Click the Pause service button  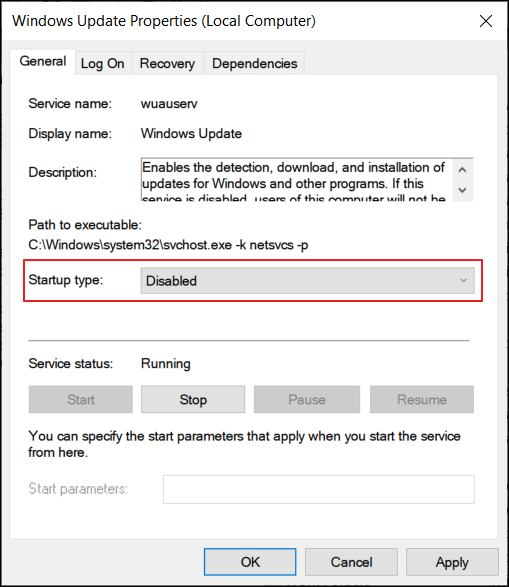tap(307, 399)
